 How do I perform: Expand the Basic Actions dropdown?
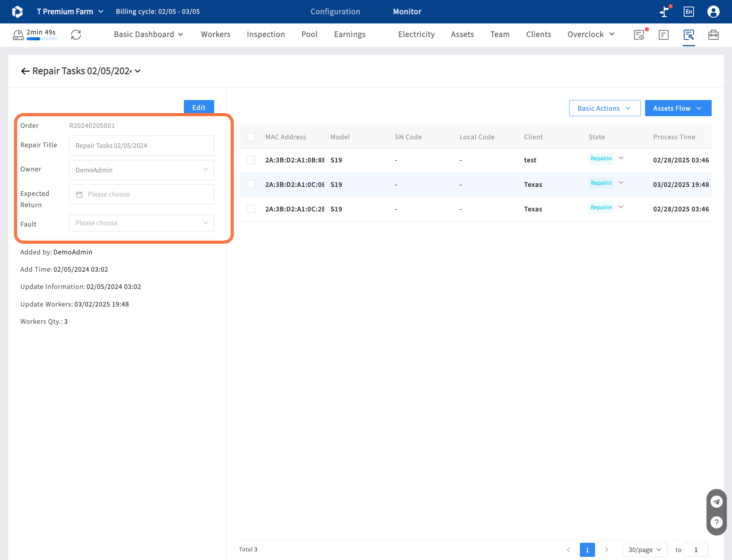(605, 108)
